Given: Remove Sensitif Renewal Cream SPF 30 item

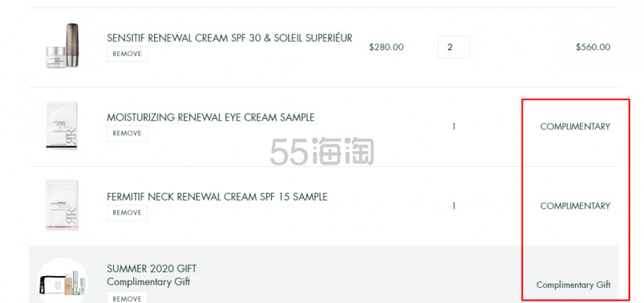Looking at the screenshot, I should [127, 54].
